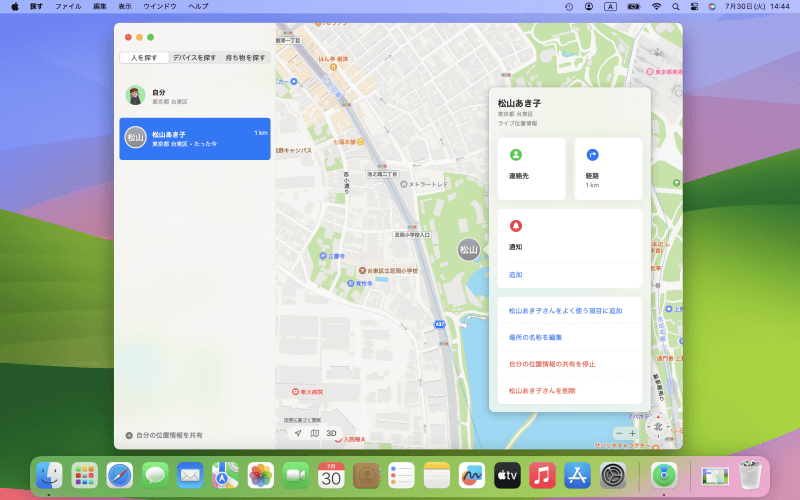800x500 pixels.
Task: Click 自分の位置情報の共有を停止
Action: [552, 364]
